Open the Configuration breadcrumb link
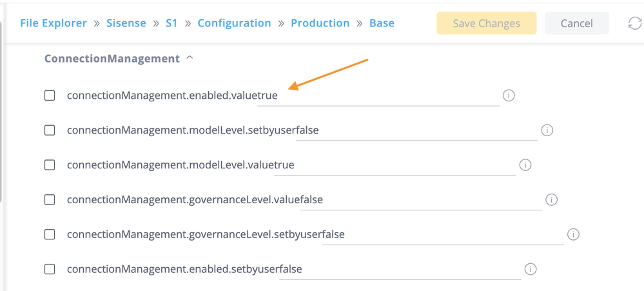The image size is (644, 291). 234,23
